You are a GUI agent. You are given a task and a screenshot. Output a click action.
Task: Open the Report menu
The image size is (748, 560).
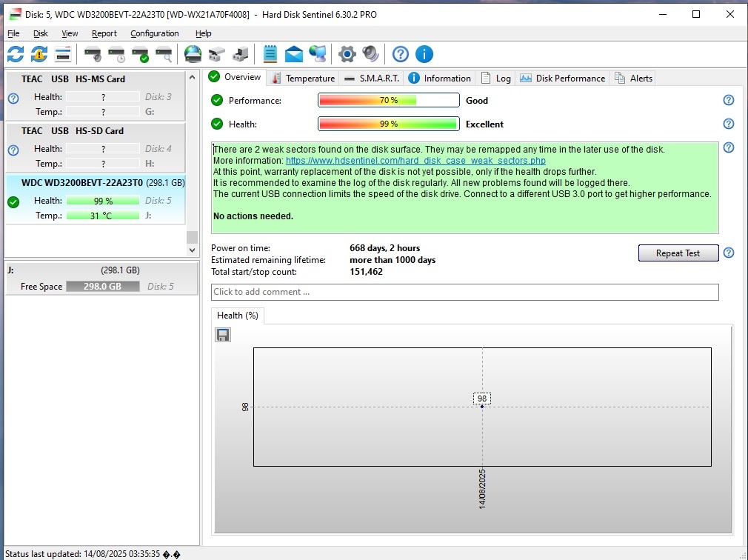pos(104,33)
